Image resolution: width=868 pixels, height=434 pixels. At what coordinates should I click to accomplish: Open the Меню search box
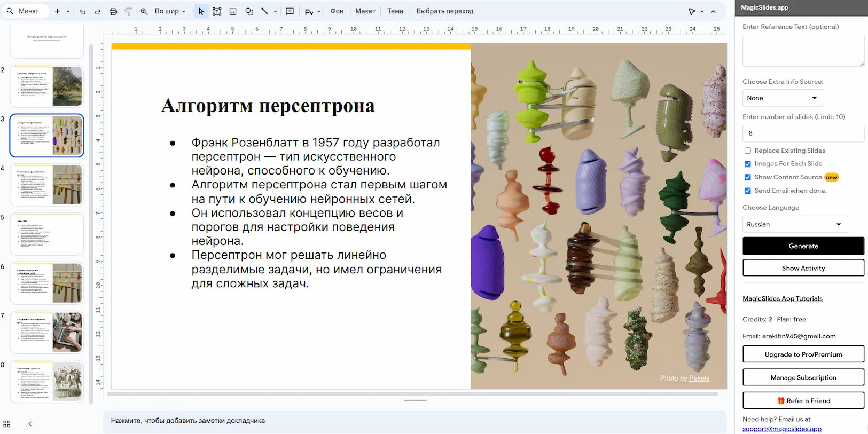(26, 11)
